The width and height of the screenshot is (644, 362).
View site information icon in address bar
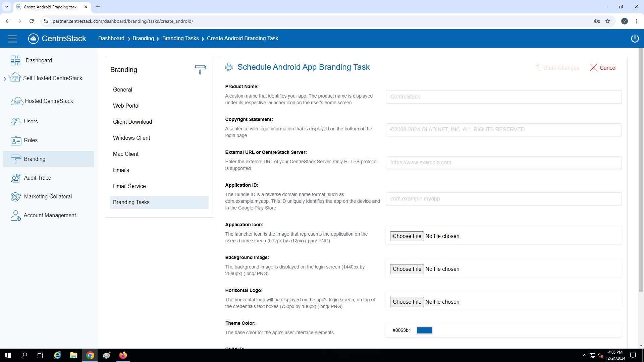coord(46,21)
